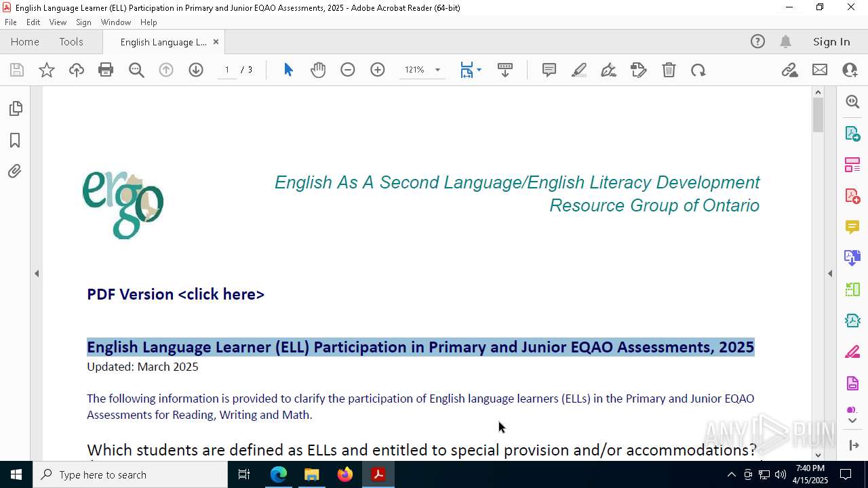
Task: Open the Sign menu
Action: tap(83, 22)
